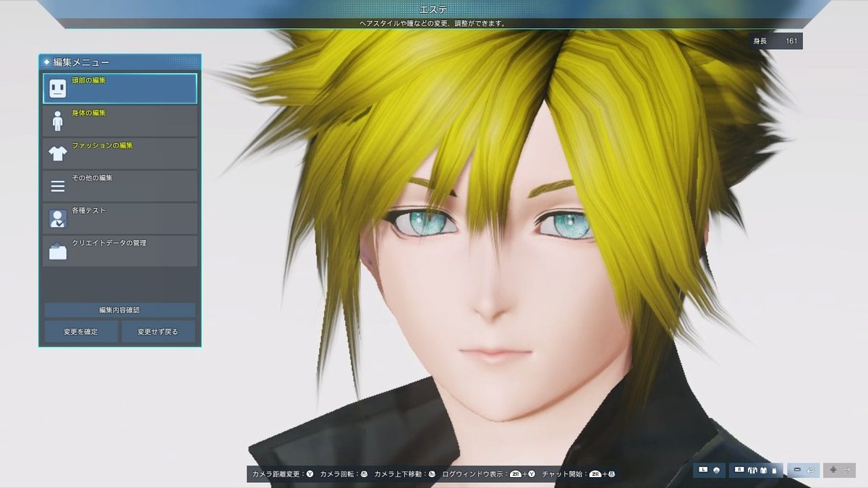Open ファッションの編集 menu entry

tap(120, 153)
